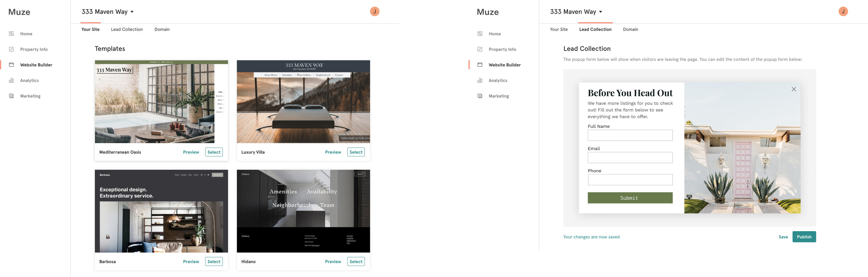Switch to Your Site tab in right screen
868x277 pixels.
tap(559, 30)
